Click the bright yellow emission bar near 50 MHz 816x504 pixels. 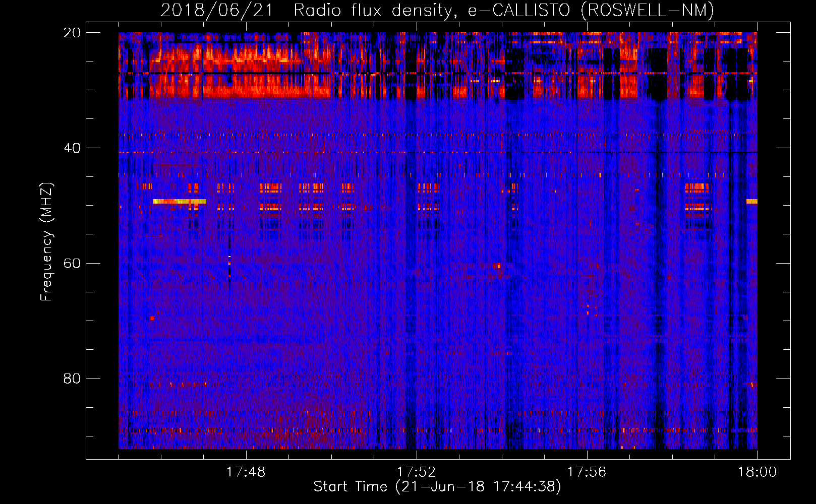(x=180, y=202)
